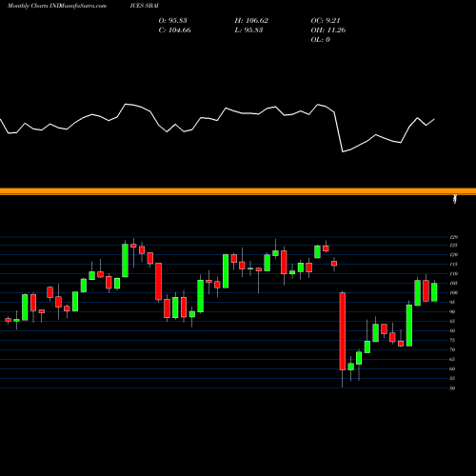The height and width of the screenshot is (476, 476).
Task: Click the 110 price axis label
Action: pos(454,274)
